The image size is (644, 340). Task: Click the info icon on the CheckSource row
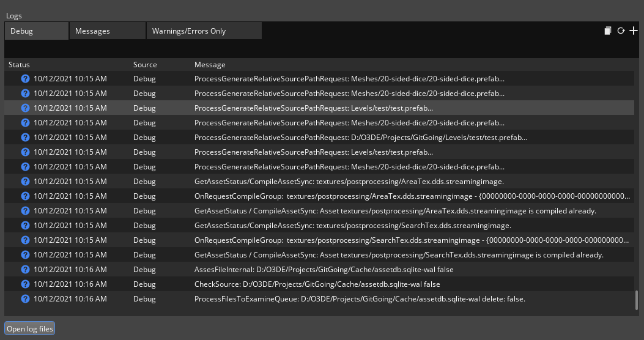[25, 284]
